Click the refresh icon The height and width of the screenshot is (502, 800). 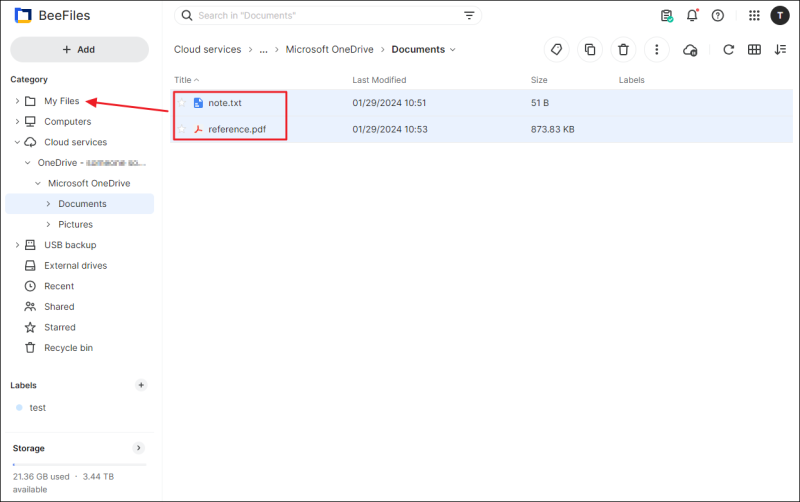pyautogui.click(x=728, y=49)
